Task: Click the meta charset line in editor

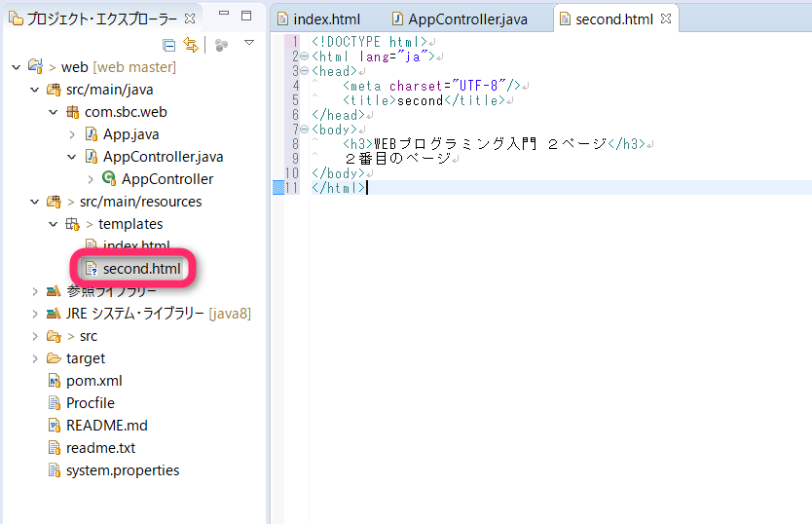Action: 432,86
